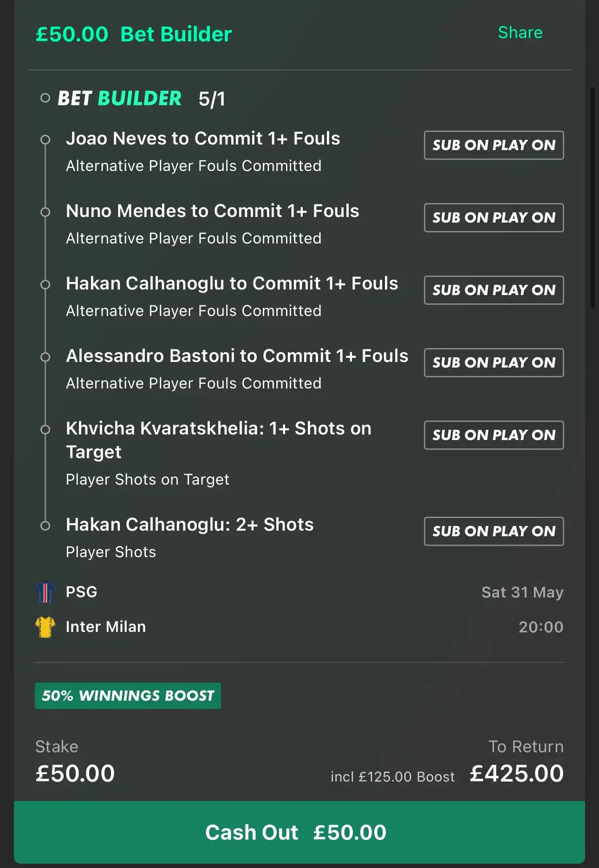Tap Sub On Play On badge for Nuno Mendes
This screenshot has width=599, height=868.
tap(494, 217)
